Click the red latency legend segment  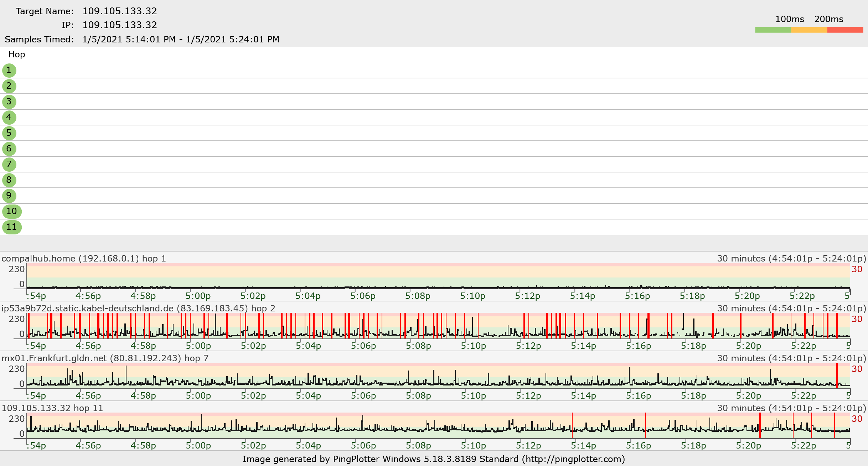pos(845,30)
